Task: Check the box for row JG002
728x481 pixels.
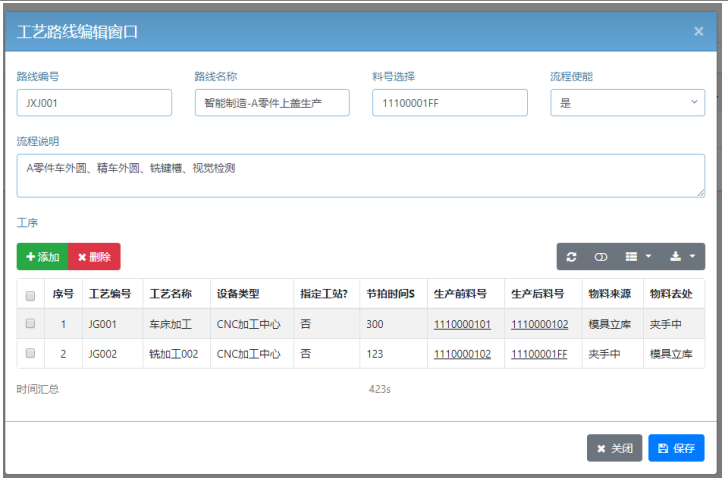Action: 30,353
